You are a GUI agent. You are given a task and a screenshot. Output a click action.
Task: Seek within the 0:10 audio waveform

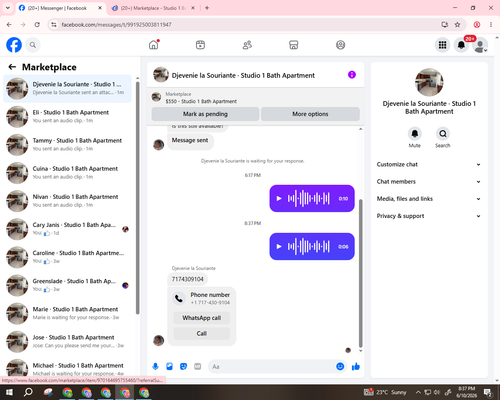point(309,199)
